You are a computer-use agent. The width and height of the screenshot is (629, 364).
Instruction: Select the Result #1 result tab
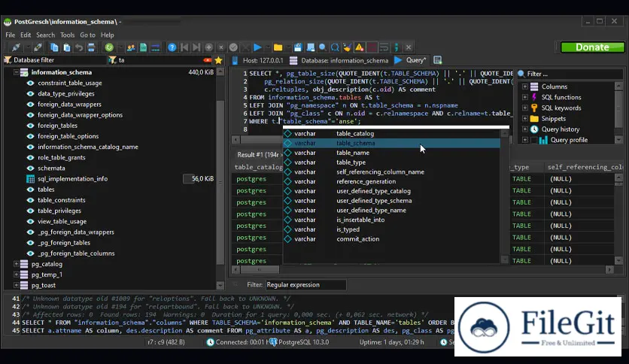pos(257,155)
